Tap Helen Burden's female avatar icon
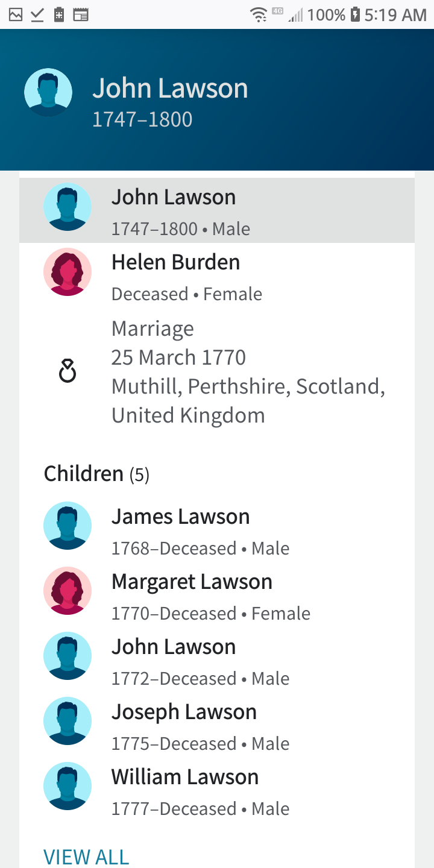Screen dimensions: 434x868 (68, 272)
